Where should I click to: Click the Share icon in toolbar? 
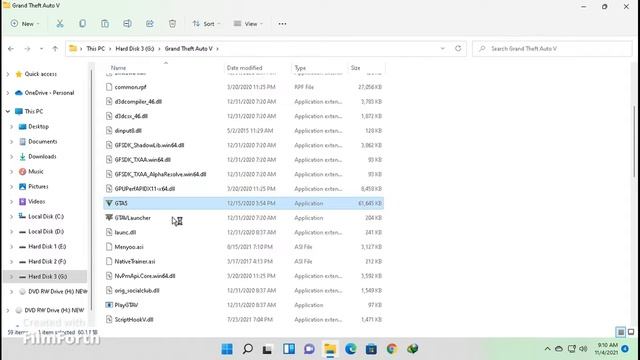pyautogui.click(x=150, y=24)
